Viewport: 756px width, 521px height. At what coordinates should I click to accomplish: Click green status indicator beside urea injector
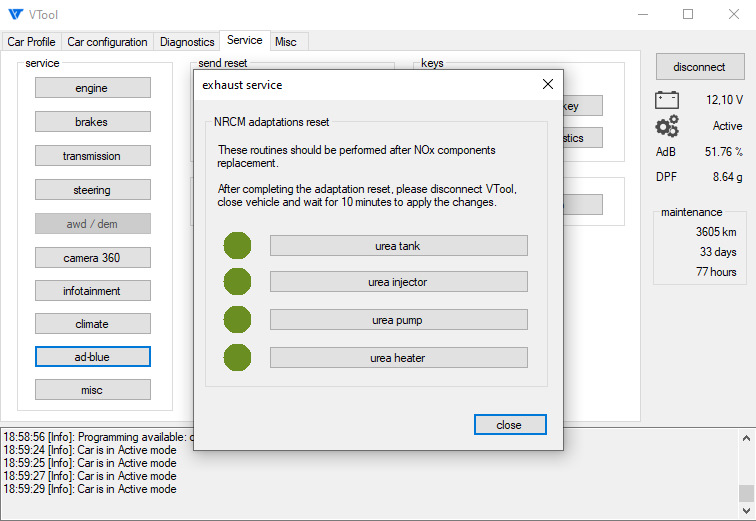pos(237,281)
